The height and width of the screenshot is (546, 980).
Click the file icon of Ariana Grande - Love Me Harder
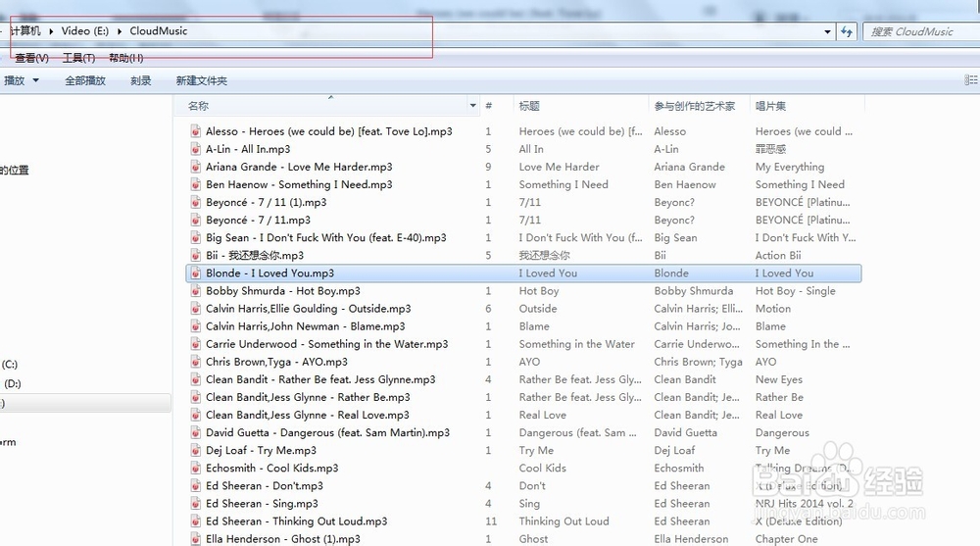click(196, 167)
